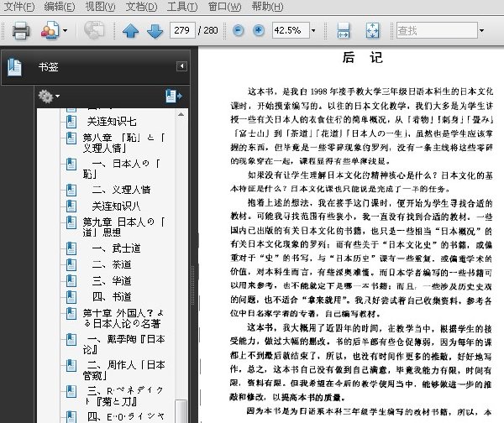Select bookmark 一、武士道
The image size is (504, 423).
[x=116, y=248]
